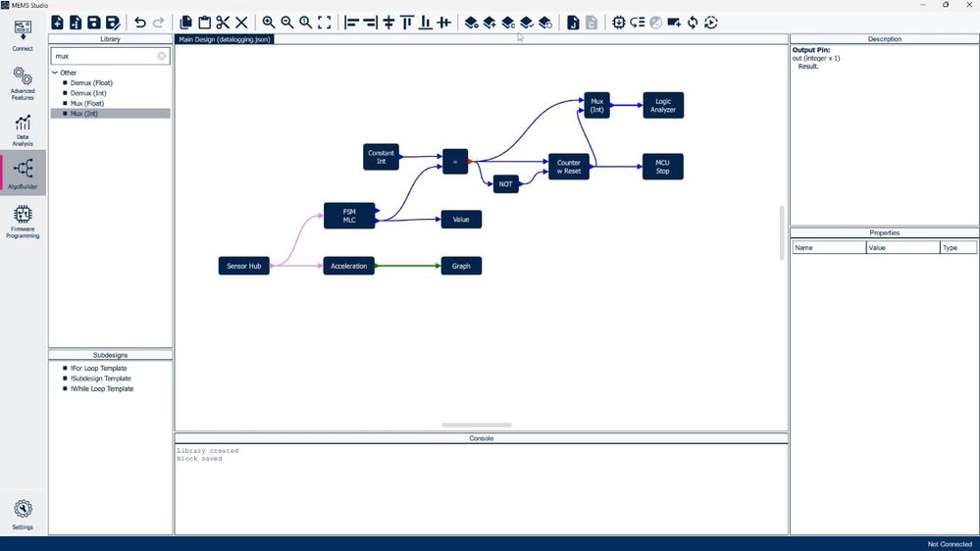
Task: Click the refresh arrows toolbar icon
Action: tap(693, 23)
